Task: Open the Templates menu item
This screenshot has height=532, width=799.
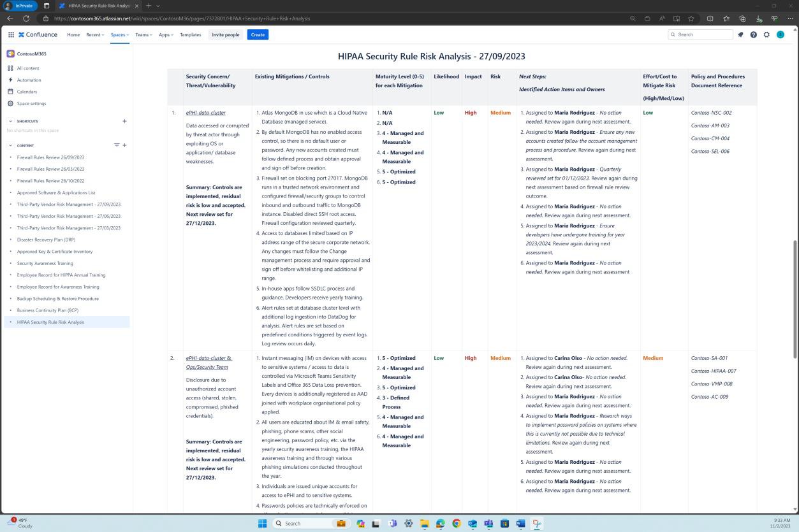Action: coord(190,35)
